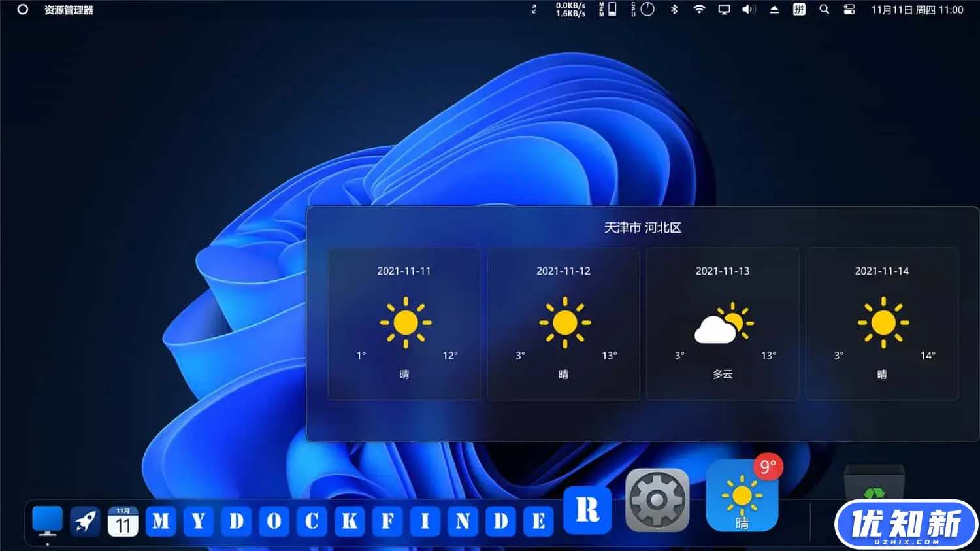
Task: Open the control center toggles icon
Action: coord(849,9)
